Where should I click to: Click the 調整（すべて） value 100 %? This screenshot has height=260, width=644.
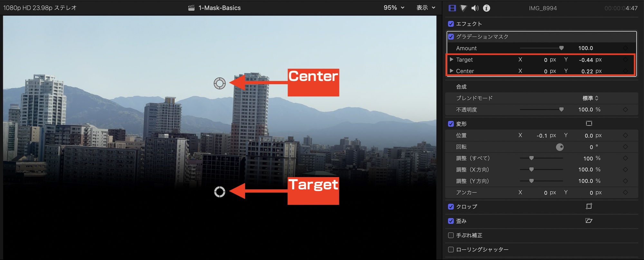tap(592, 158)
